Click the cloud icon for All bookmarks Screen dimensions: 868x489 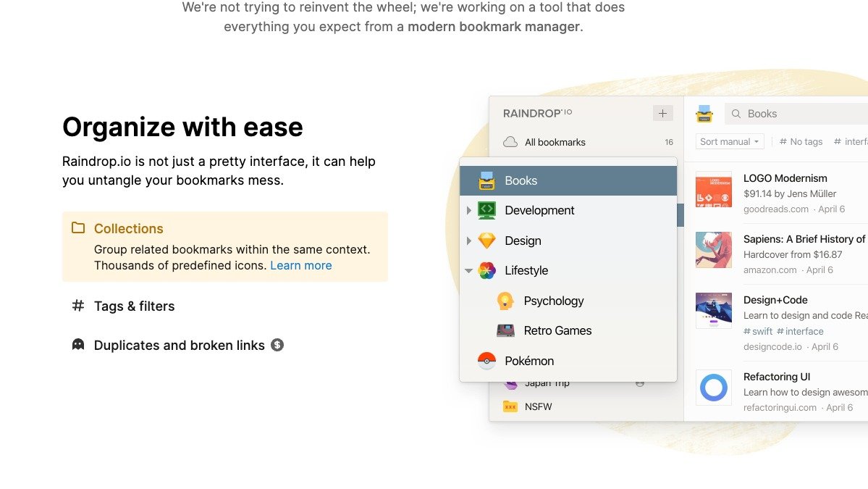click(510, 142)
